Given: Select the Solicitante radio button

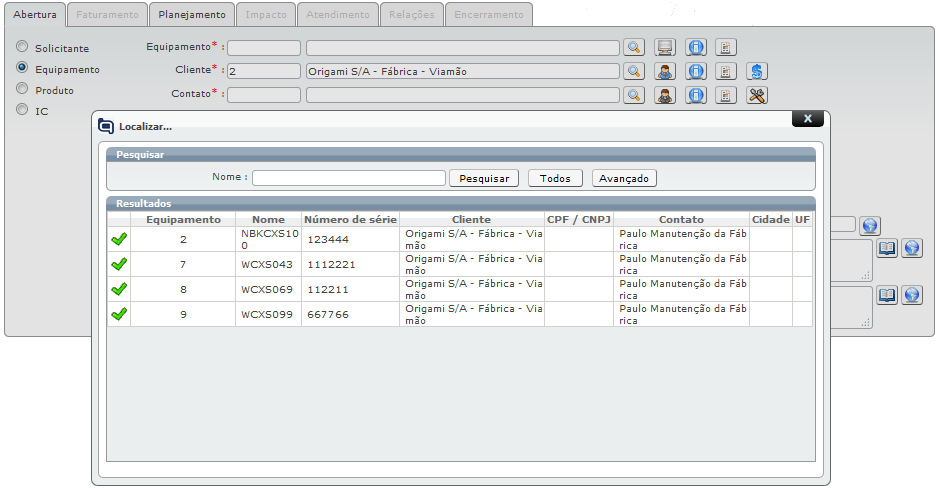Looking at the screenshot, I should click(x=22, y=47).
